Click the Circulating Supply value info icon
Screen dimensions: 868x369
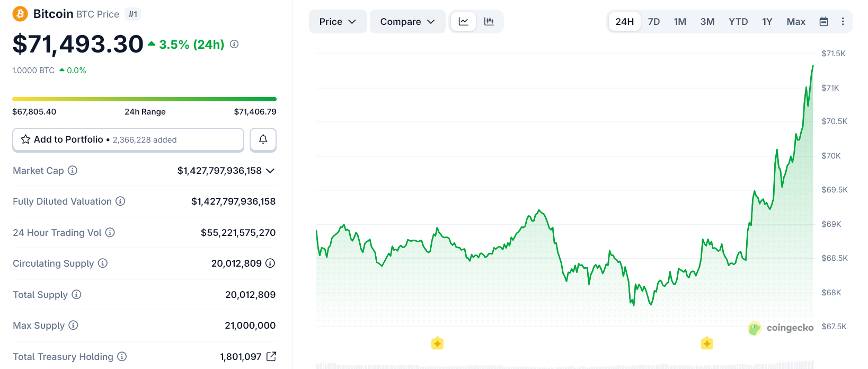pos(270,263)
